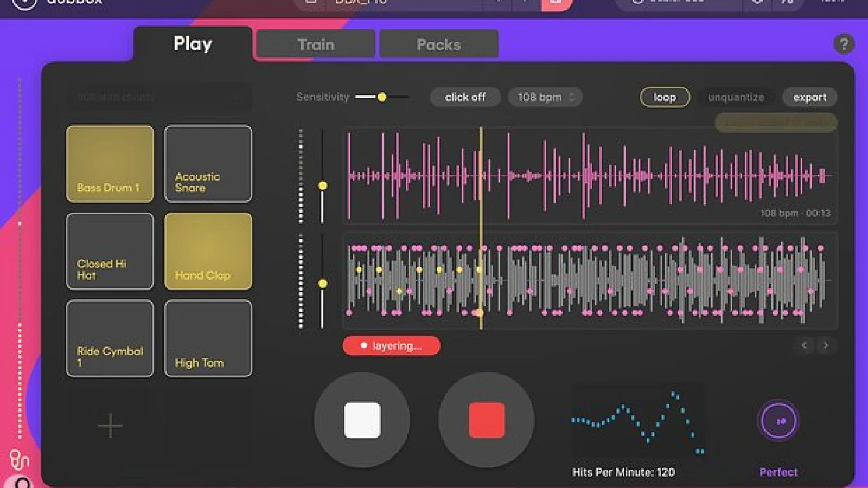Click the "Hits Per Minute: 120" text

coord(623,472)
